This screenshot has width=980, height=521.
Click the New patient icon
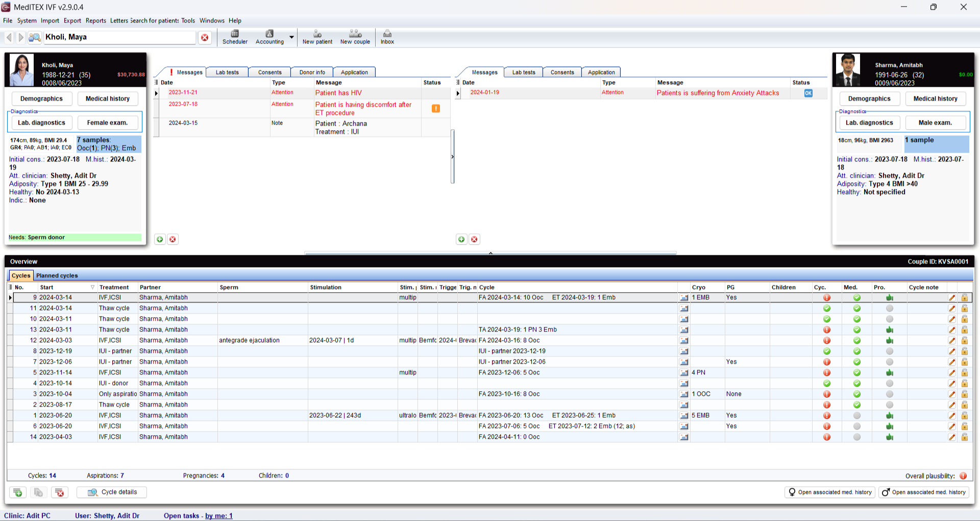(x=317, y=37)
